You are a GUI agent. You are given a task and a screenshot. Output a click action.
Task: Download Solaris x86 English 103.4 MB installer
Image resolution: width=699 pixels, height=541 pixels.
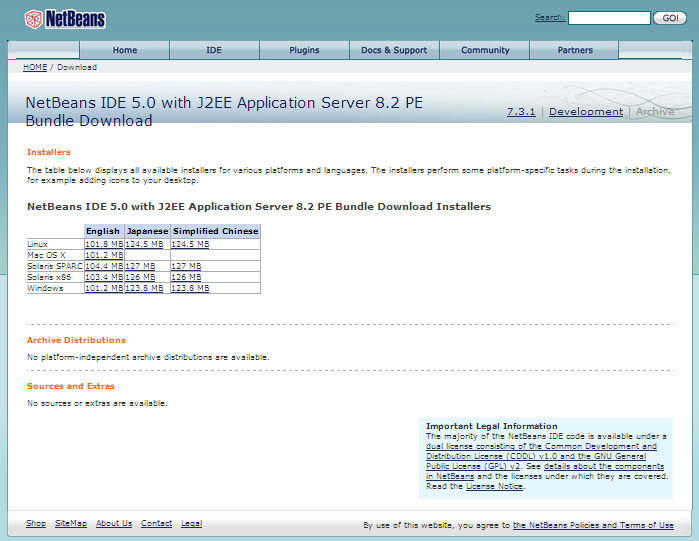[x=104, y=277]
